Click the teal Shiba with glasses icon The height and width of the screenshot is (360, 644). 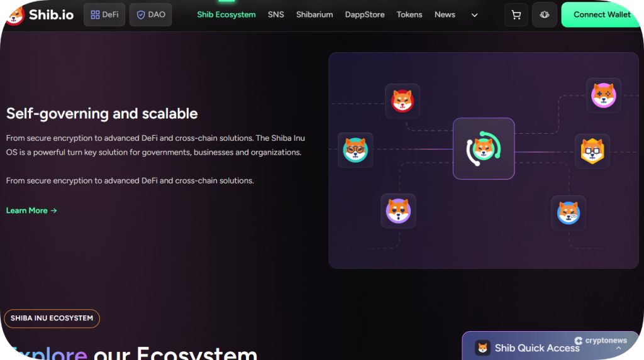pos(355,150)
